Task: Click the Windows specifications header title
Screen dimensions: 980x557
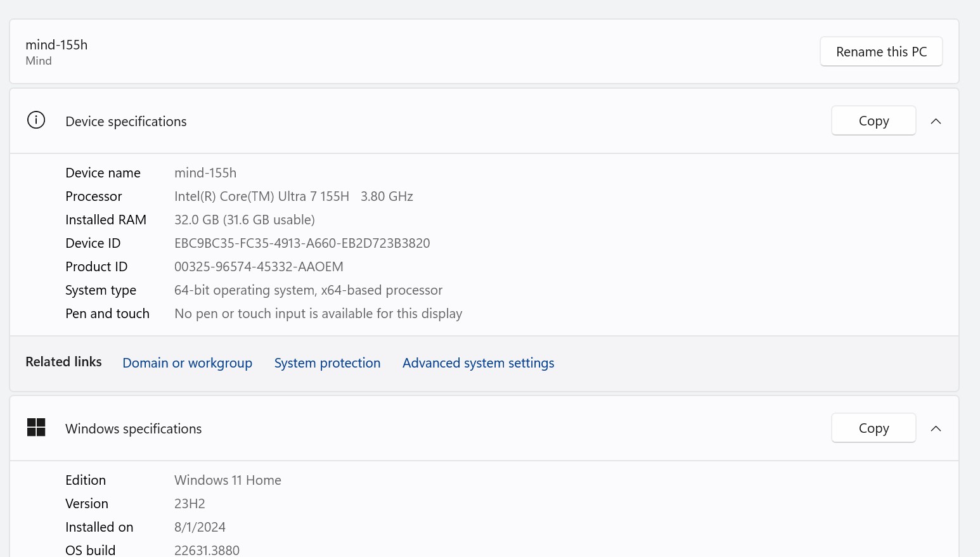Action: 133,429
